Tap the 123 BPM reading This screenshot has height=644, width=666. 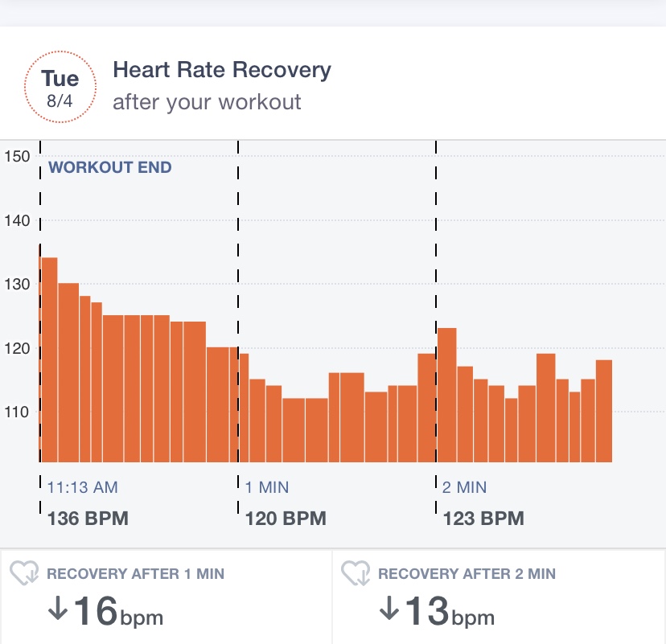[483, 519]
